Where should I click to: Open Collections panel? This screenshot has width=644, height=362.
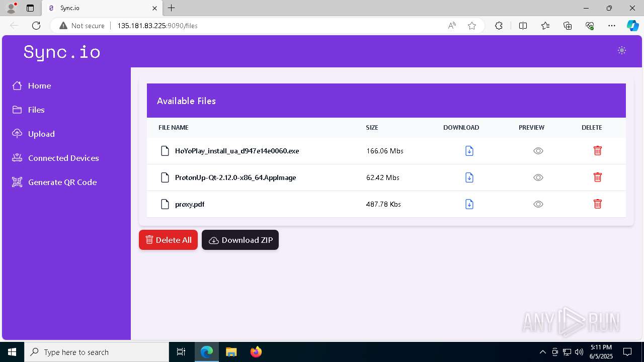pos(568,26)
